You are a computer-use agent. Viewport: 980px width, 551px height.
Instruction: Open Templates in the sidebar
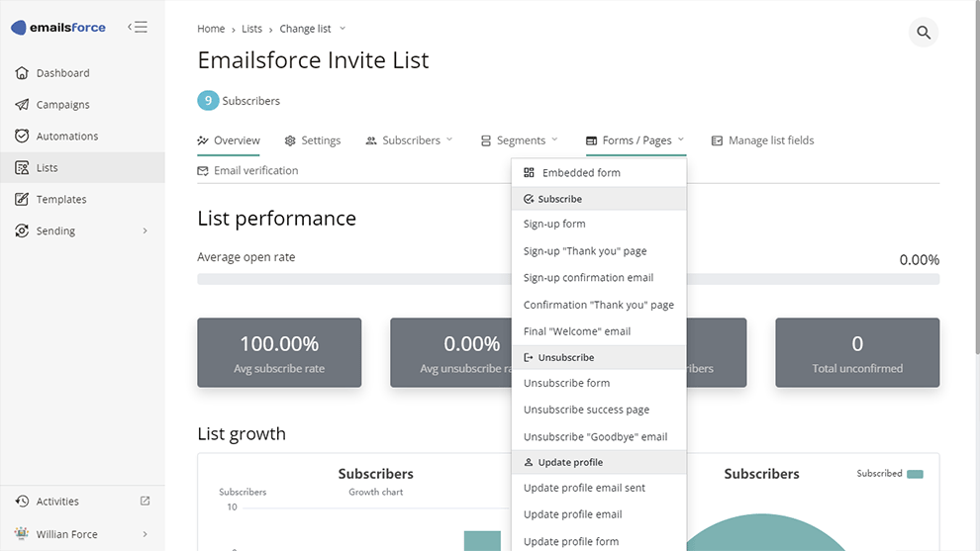tap(82, 199)
